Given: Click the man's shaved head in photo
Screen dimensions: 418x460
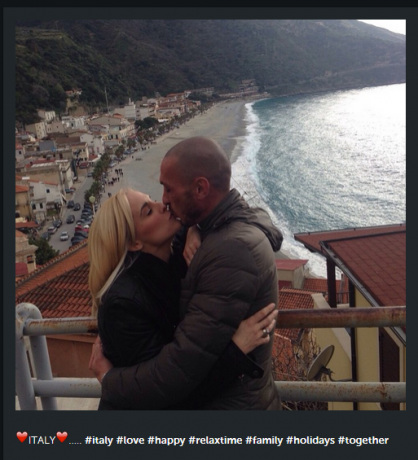Looking at the screenshot, I should (200, 160).
